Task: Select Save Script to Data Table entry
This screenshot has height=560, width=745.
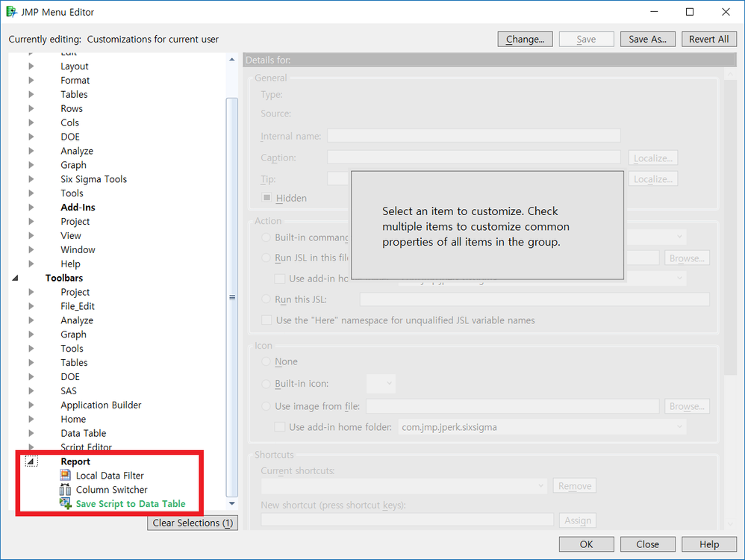Action: click(131, 504)
